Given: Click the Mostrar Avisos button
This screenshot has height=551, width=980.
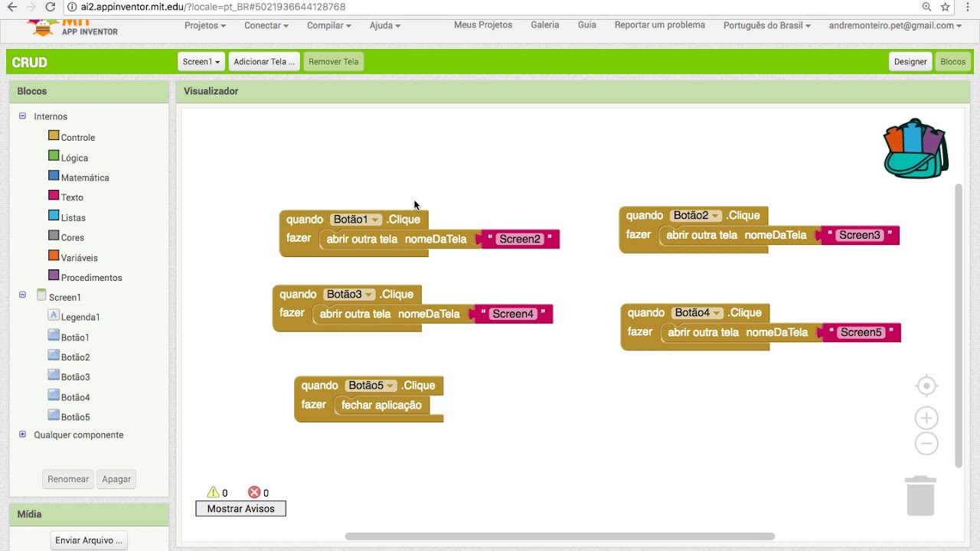Looking at the screenshot, I should click(240, 509).
